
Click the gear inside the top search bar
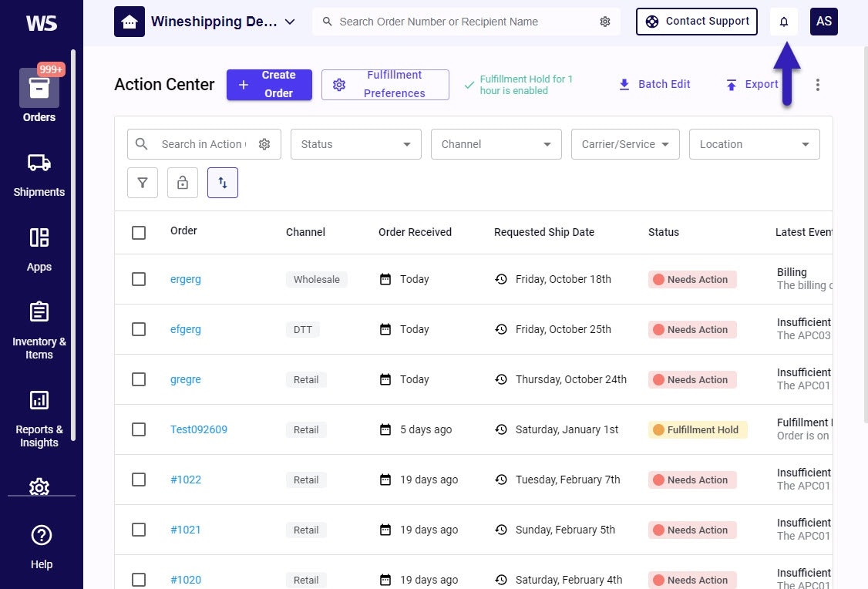coord(605,22)
